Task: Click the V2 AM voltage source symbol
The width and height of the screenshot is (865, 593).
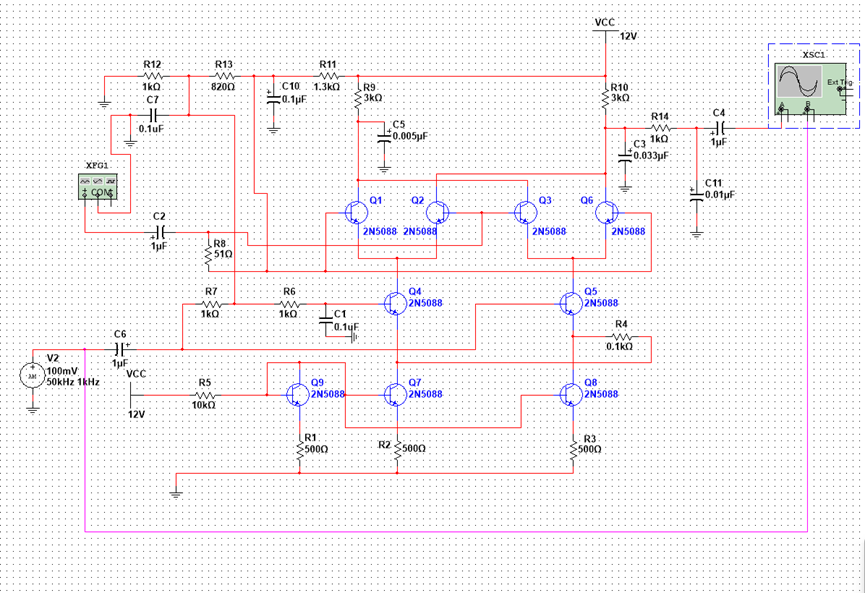Action: 33,376
